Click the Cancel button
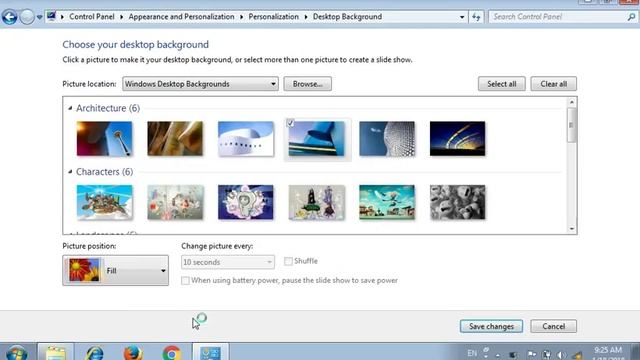 553,326
